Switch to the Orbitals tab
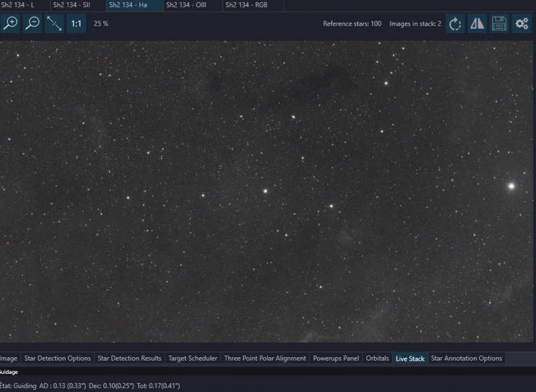Viewport: 536px width, 392px height. pyautogui.click(x=377, y=358)
